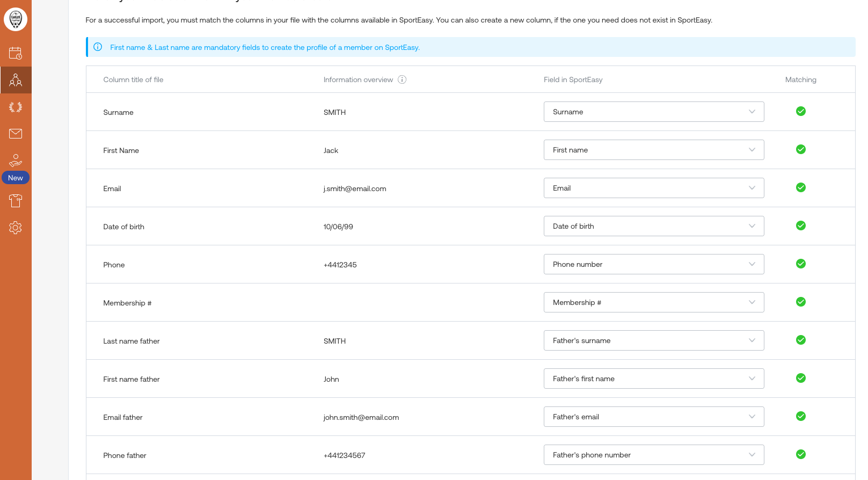Open the Father's email field dropdown

(653, 417)
